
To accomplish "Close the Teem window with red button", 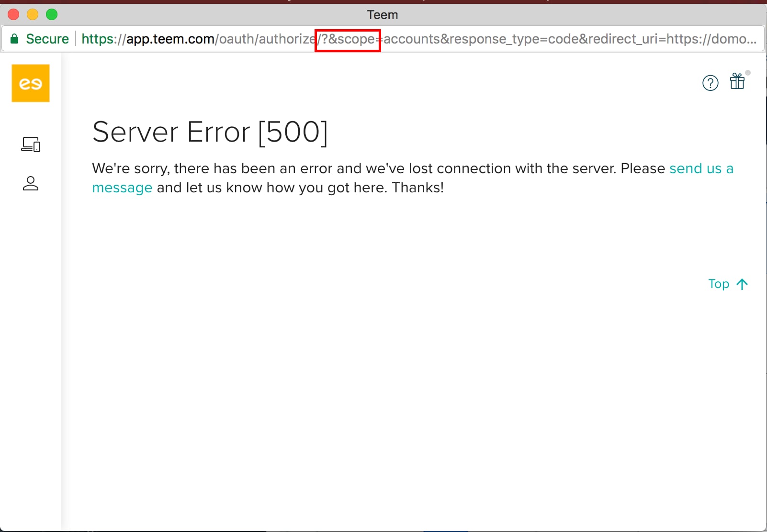I will [x=13, y=14].
